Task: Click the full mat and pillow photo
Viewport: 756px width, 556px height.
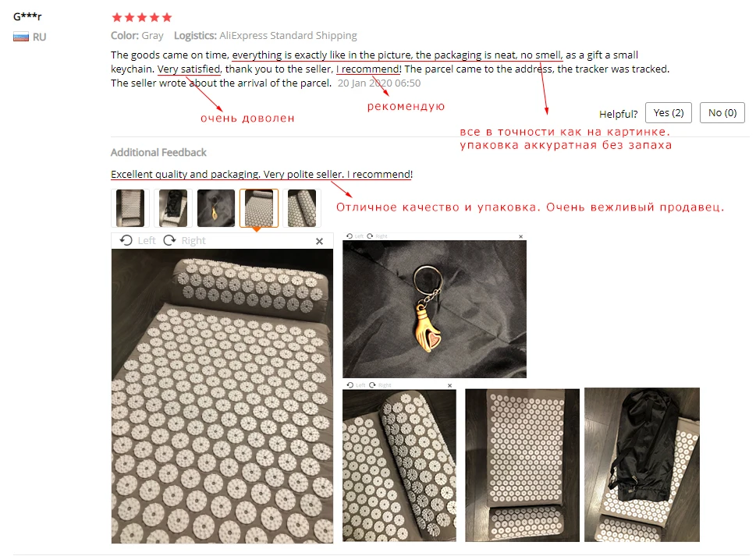Action: coord(522,465)
